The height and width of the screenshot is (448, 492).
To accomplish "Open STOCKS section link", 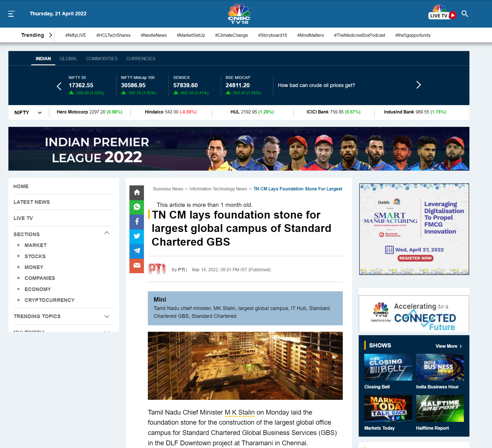I will [x=35, y=256].
